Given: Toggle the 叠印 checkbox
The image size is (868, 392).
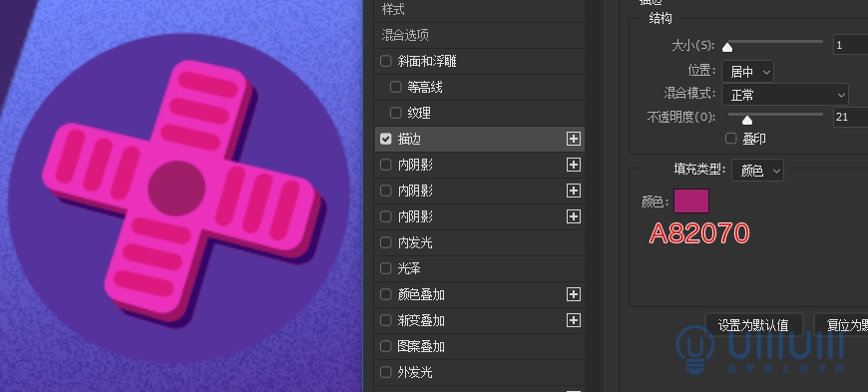Looking at the screenshot, I should 730,139.
